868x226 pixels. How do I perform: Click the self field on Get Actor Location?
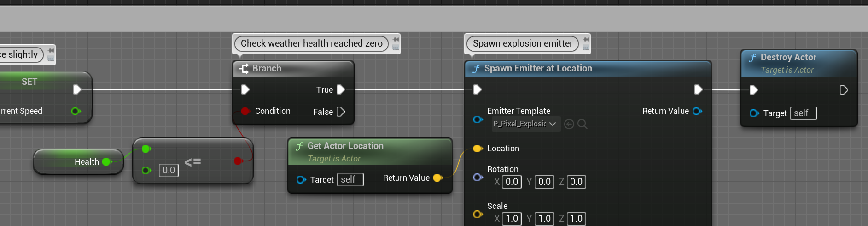tap(350, 179)
